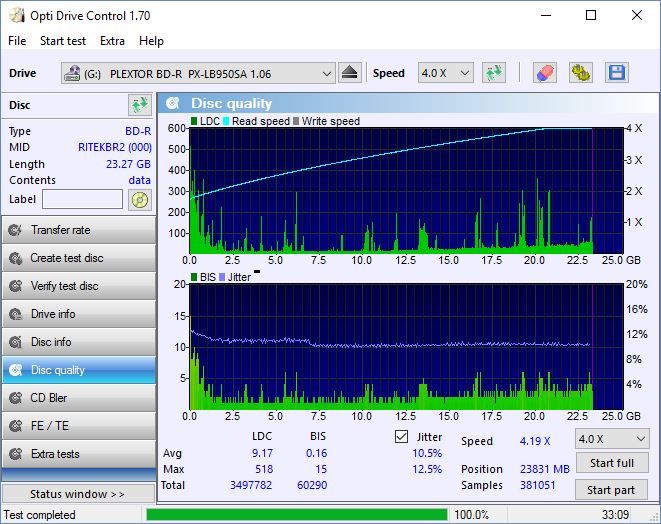Expand the Drive selection dropdown

coord(326,74)
